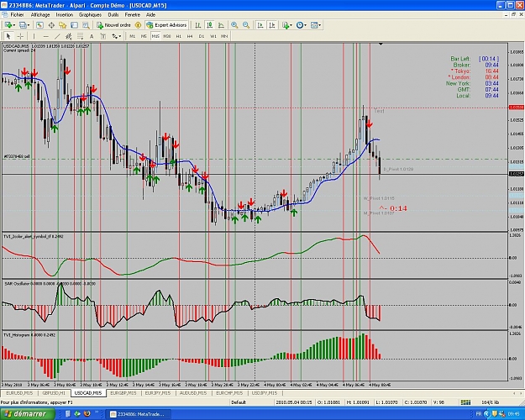Open the Graphiques menu

(x=90, y=15)
